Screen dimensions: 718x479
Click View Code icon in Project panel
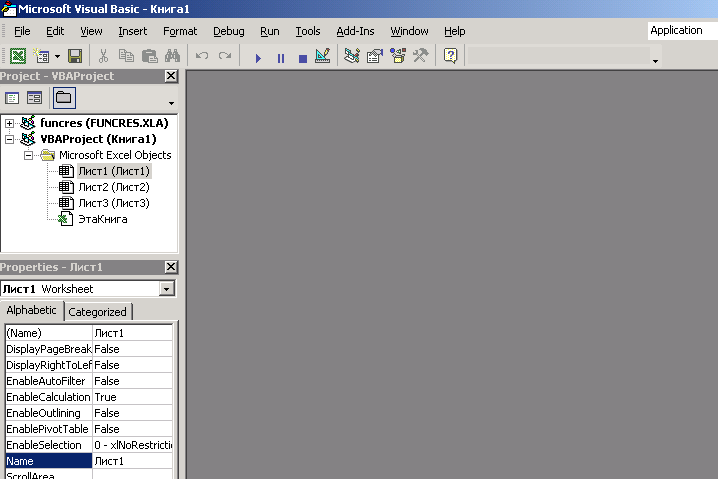[12, 98]
